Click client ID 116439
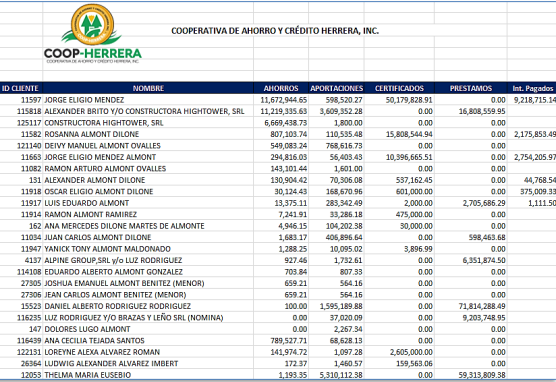556x382 pixels. click(x=29, y=341)
